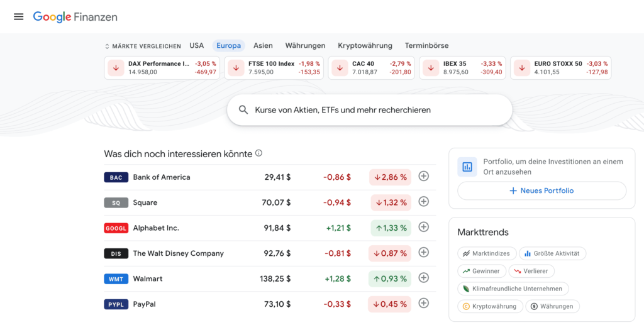Image resolution: width=644 pixels, height=325 pixels.
Task: Open the Marktindizes trend chip
Action: pyautogui.click(x=486, y=253)
